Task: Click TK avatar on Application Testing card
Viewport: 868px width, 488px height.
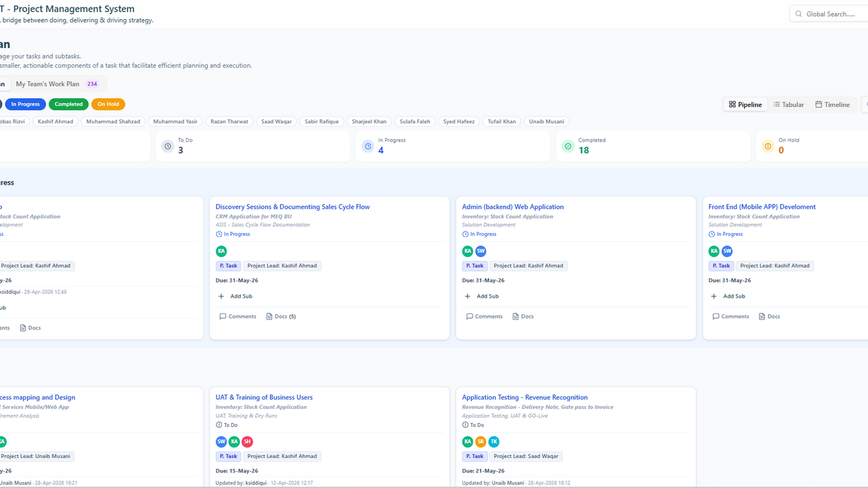Action: pyautogui.click(x=494, y=442)
